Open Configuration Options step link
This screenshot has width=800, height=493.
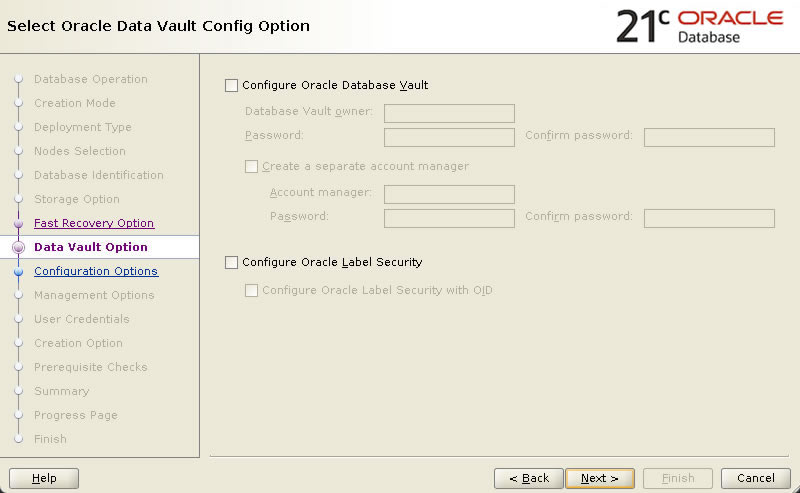[x=96, y=271]
